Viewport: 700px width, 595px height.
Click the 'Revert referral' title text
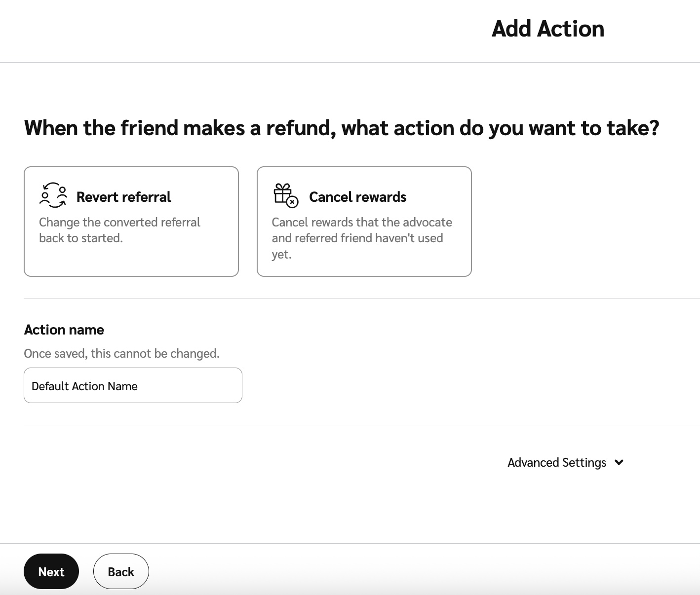tap(123, 197)
